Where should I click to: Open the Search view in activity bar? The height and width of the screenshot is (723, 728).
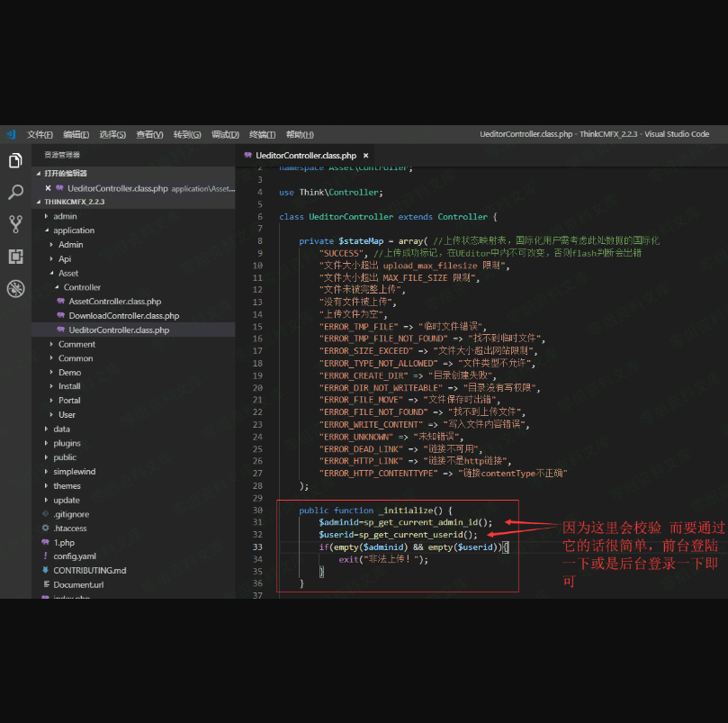pyautogui.click(x=15, y=193)
